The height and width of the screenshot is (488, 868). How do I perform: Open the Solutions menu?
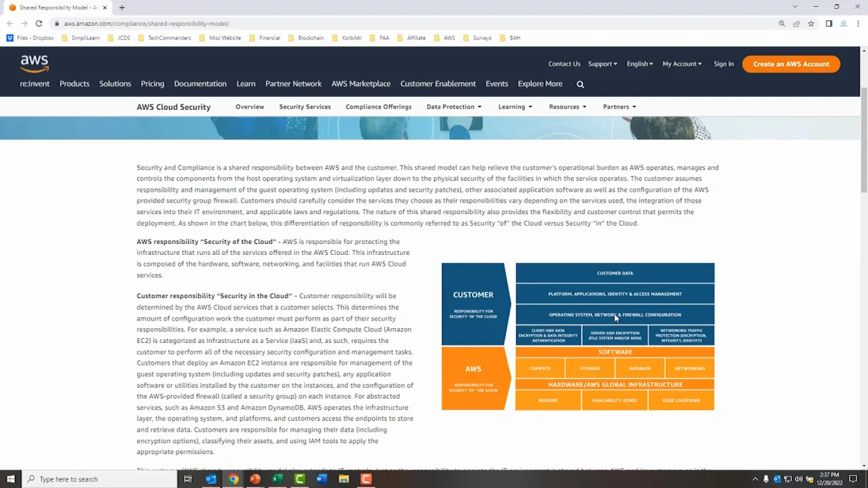(x=115, y=83)
